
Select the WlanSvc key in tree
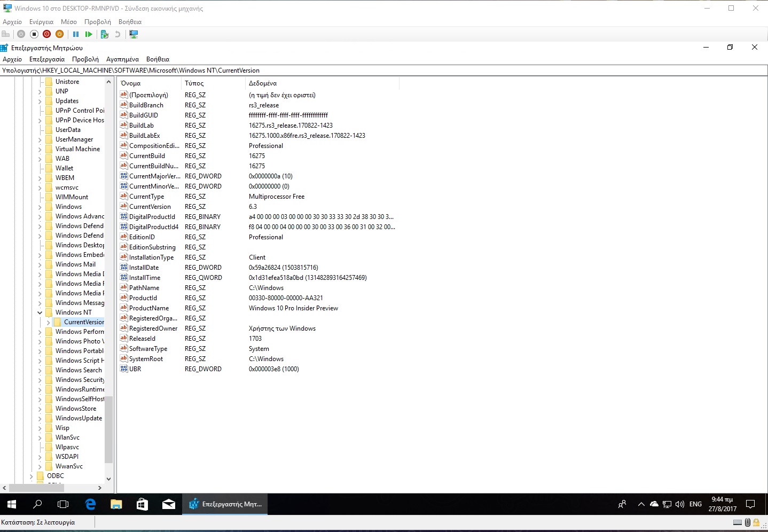coord(67,437)
